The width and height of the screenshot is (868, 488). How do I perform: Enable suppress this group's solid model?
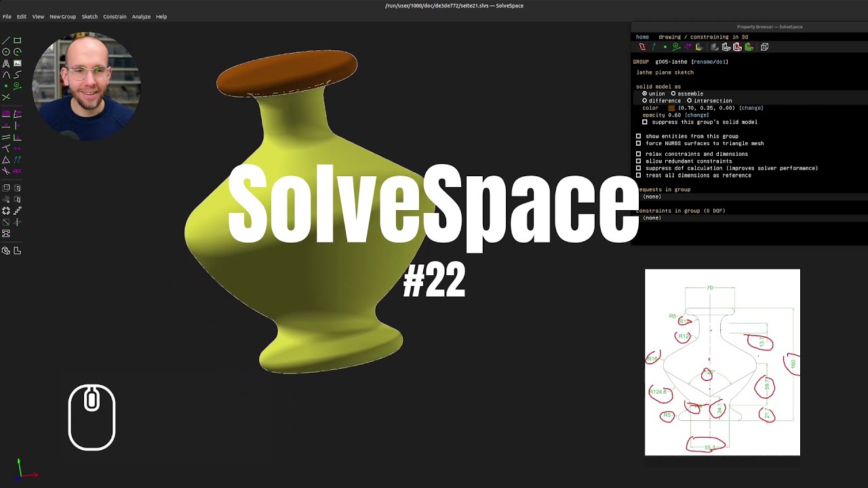645,122
